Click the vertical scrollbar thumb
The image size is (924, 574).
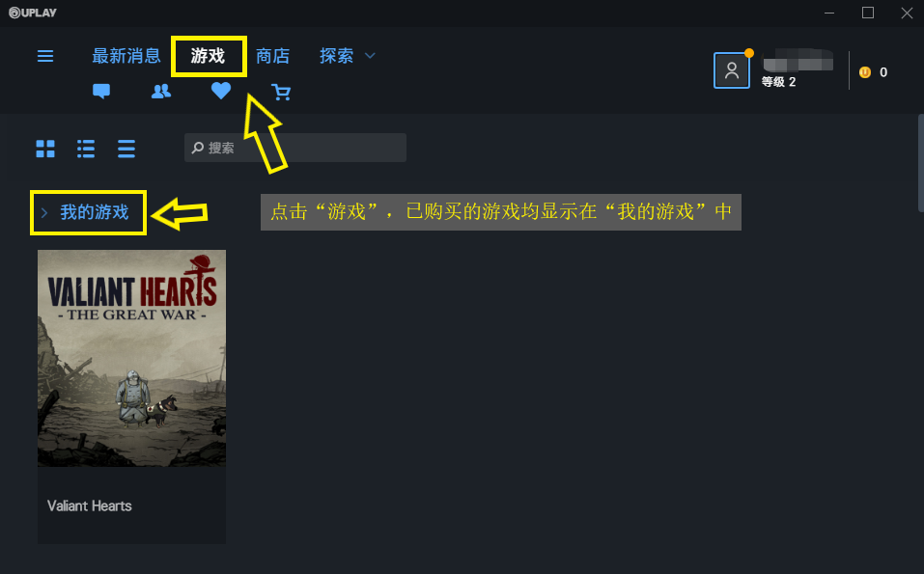[x=920, y=163]
